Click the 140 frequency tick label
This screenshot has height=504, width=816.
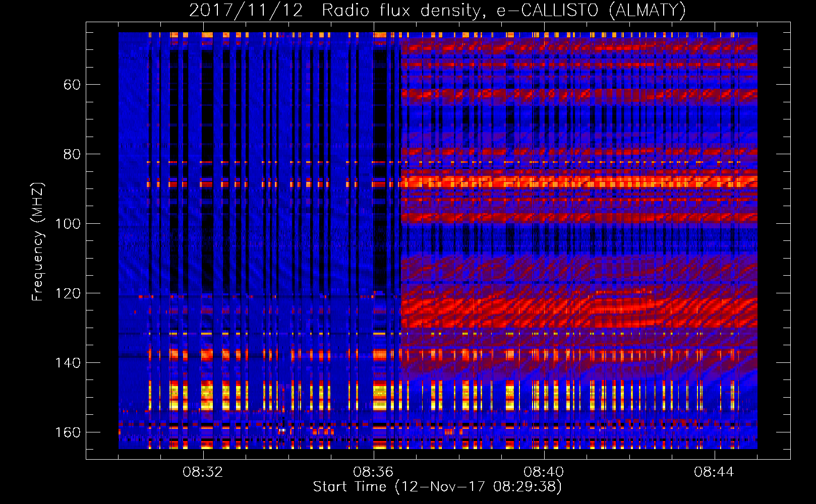pyautogui.click(x=68, y=362)
